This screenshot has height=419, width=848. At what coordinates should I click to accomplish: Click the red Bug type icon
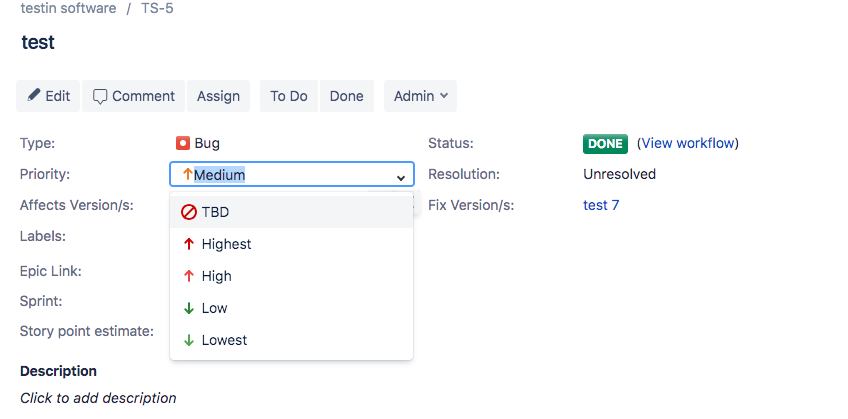tap(183, 143)
